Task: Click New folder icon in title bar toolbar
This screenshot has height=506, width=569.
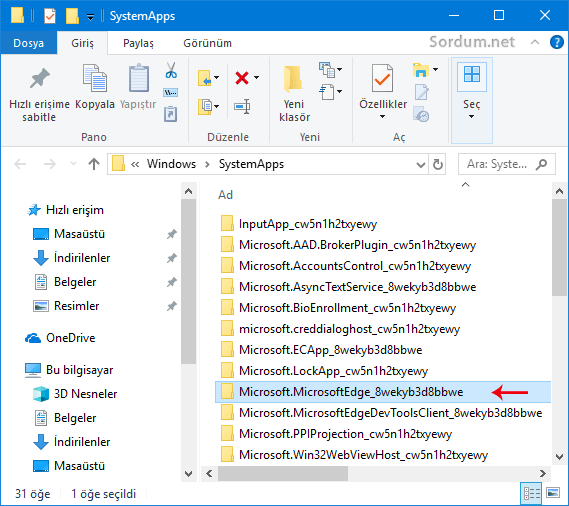Action: point(72,16)
